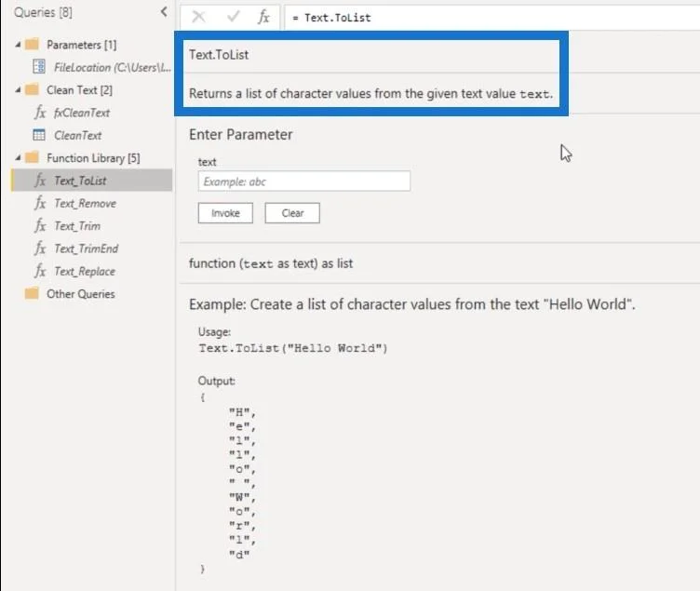Screen dimensions: 700x591
Task: Click the formula bar containing Text.ToList
Action: click(491, 18)
